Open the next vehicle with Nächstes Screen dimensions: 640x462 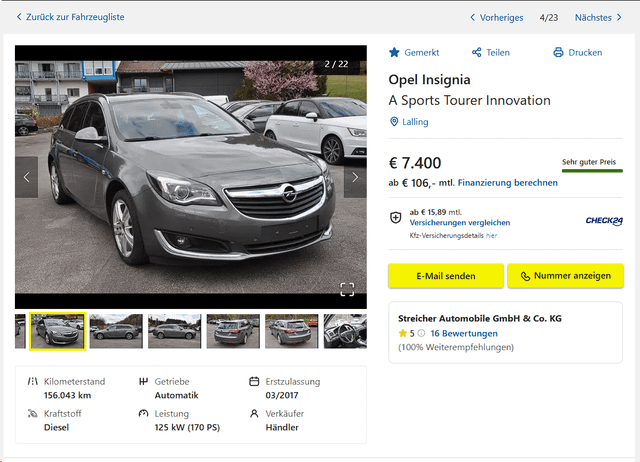598,18
